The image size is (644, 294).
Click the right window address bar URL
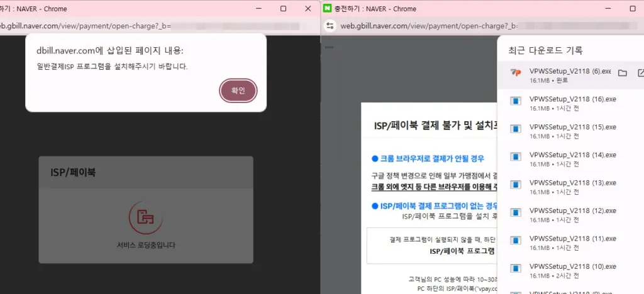coord(428,26)
